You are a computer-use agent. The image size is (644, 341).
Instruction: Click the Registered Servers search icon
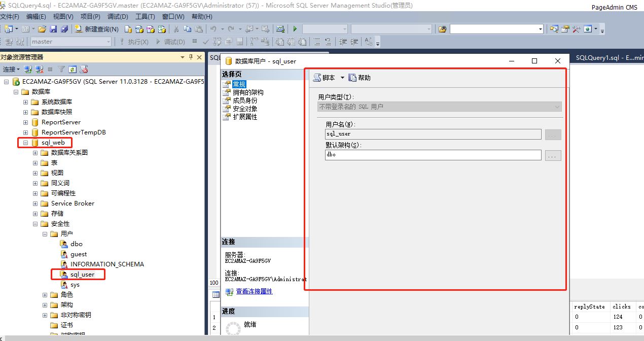click(554, 29)
